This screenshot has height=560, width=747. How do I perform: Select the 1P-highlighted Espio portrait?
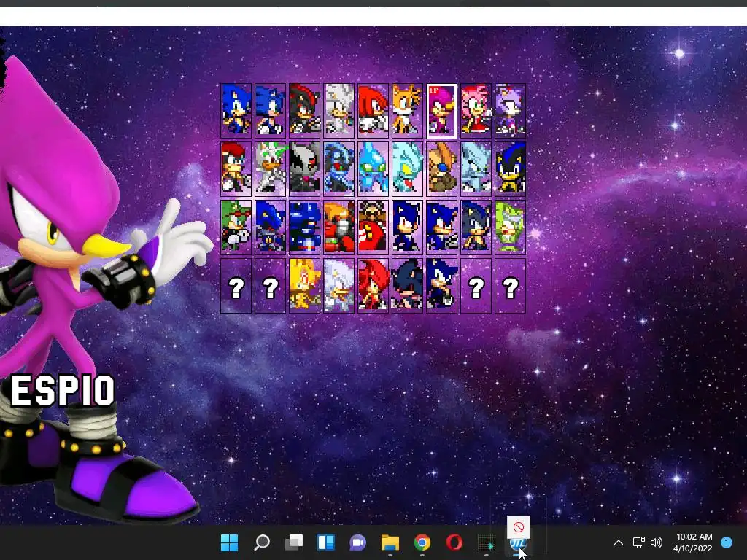(441, 111)
